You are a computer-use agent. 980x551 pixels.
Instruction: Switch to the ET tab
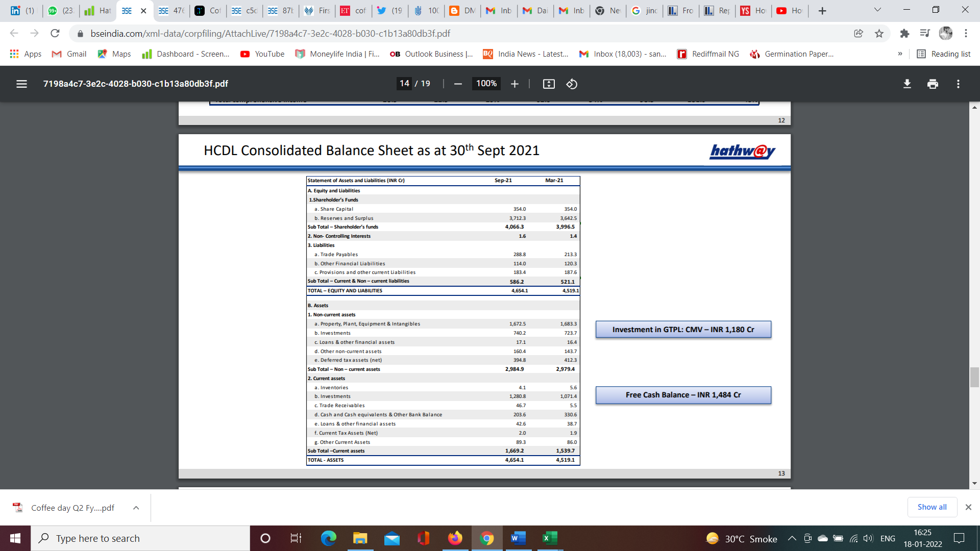point(353,11)
